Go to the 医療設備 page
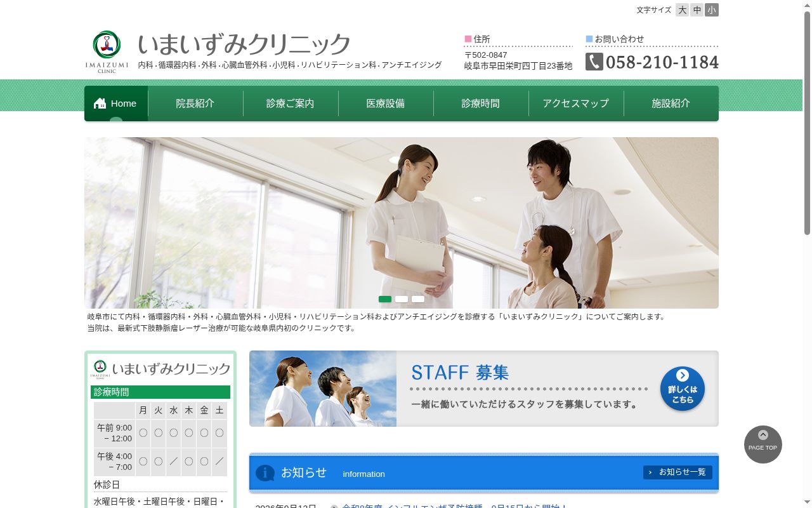The height and width of the screenshot is (508, 812). click(x=386, y=104)
